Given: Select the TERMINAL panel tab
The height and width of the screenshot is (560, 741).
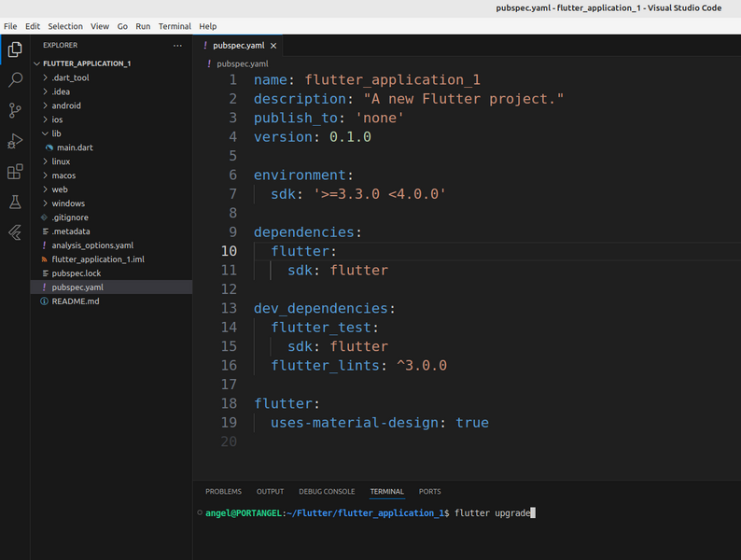Looking at the screenshot, I should pos(387,492).
